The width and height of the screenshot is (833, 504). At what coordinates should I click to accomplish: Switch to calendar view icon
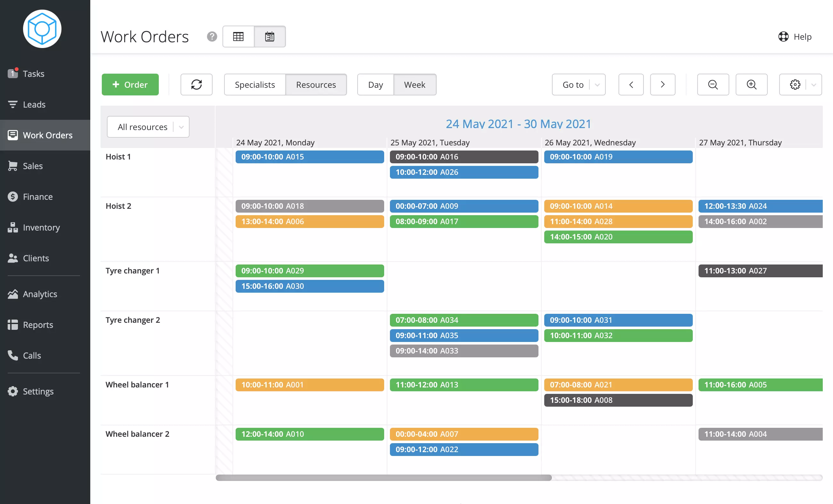(x=270, y=37)
